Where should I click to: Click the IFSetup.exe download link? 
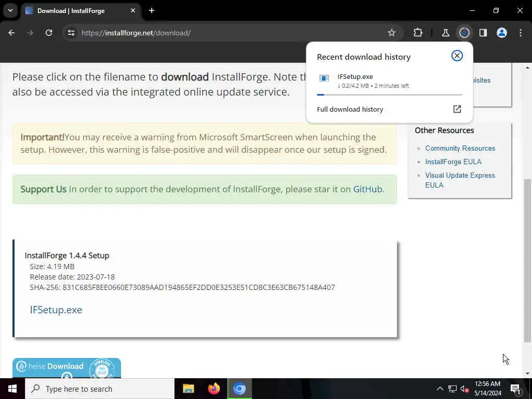(x=56, y=310)
